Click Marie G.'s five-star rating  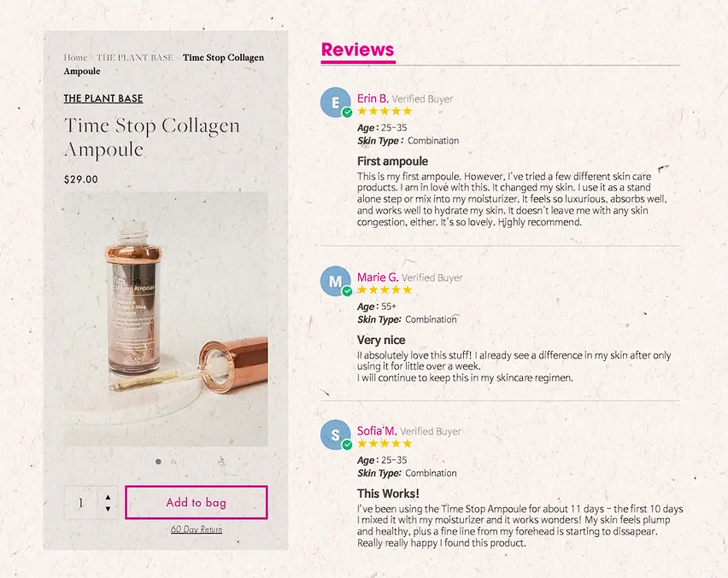[x=385, y=289]
